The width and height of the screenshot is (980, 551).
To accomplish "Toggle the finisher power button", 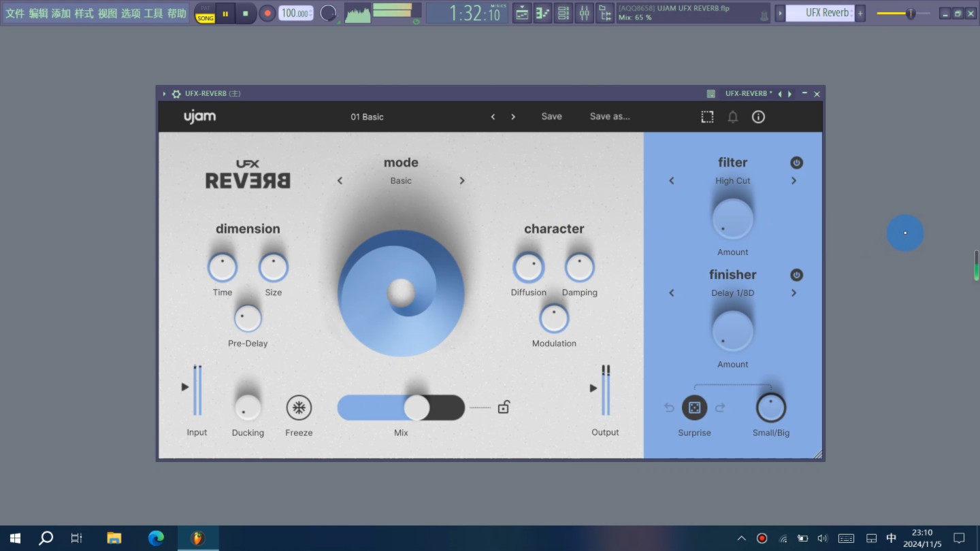I will point(797,275).
